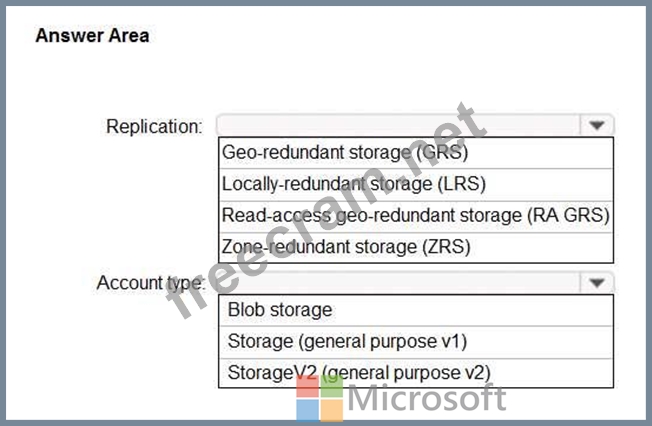Click the red square of Microsoft logo
This screenshot has height=426, width=652.
[x=307, y=386]
